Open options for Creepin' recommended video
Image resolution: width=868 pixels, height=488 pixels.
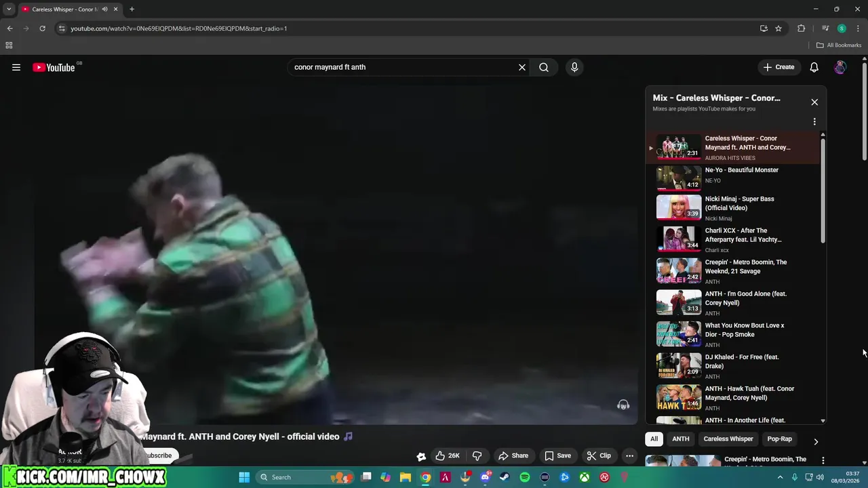pos(823,460)
